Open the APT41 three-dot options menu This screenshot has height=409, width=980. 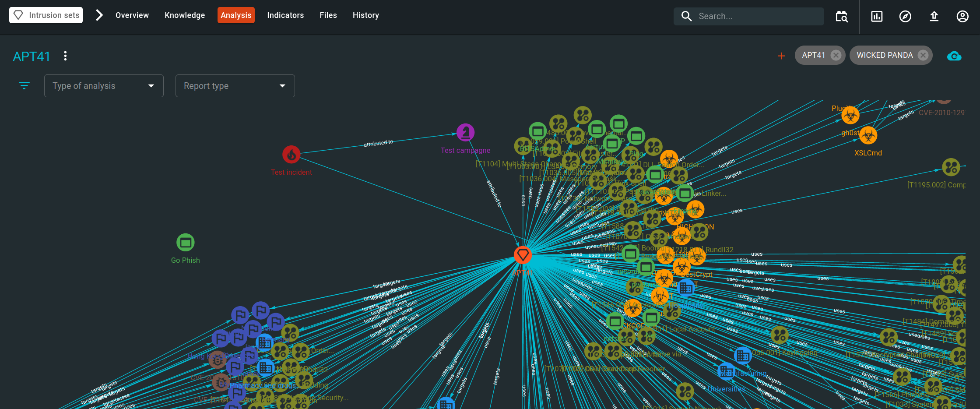65,56
